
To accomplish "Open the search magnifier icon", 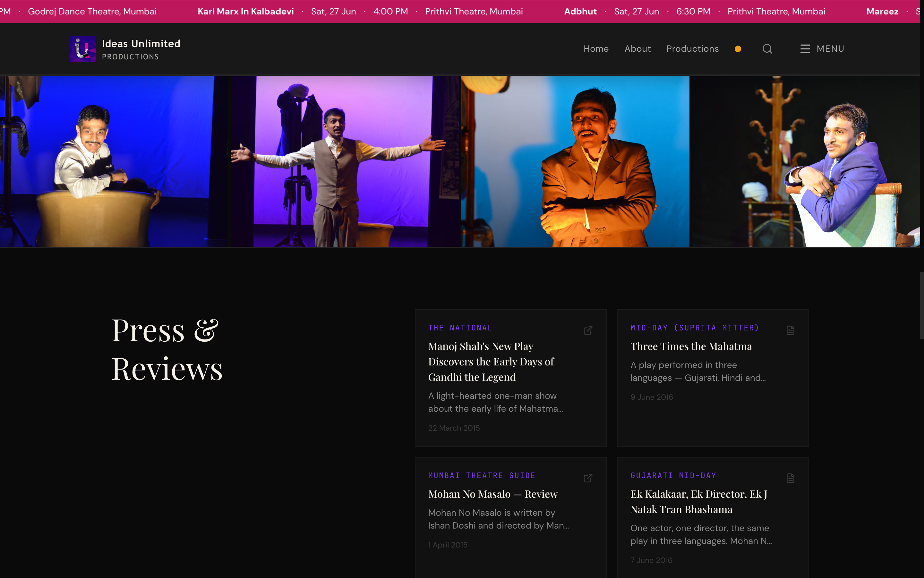I will (767, 49).
